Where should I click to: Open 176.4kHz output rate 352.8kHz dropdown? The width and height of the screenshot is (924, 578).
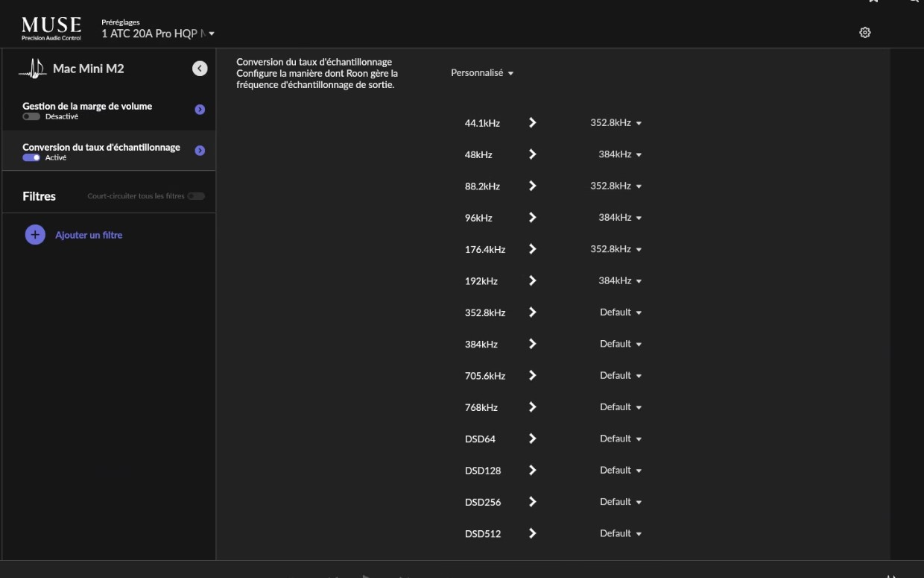click(616, 249)
